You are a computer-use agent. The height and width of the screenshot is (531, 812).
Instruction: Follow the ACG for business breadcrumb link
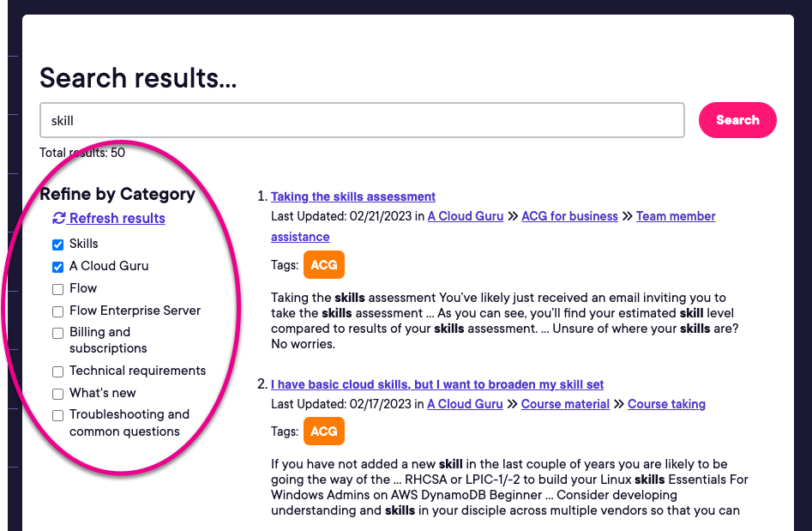coord(569,216)
